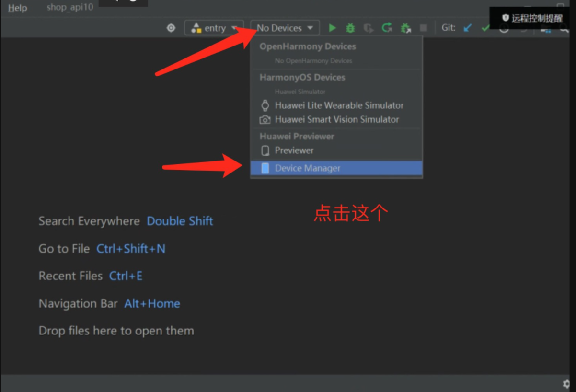
Task: Start debugging with the green bug icon
Action: tap(350, 28)
